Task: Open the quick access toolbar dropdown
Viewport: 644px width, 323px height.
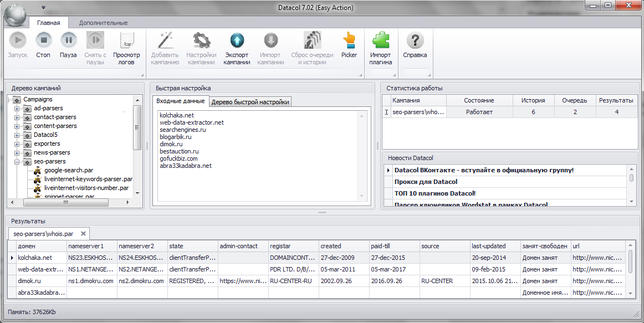Action: point(43,7)
